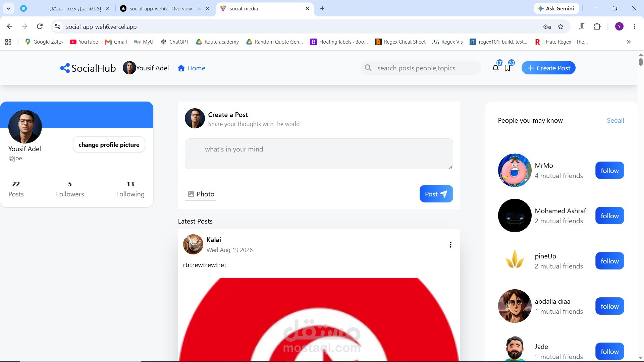Open the notifications bell icon
This screenshot has height=362, width=644.
[x=495, y=68]
